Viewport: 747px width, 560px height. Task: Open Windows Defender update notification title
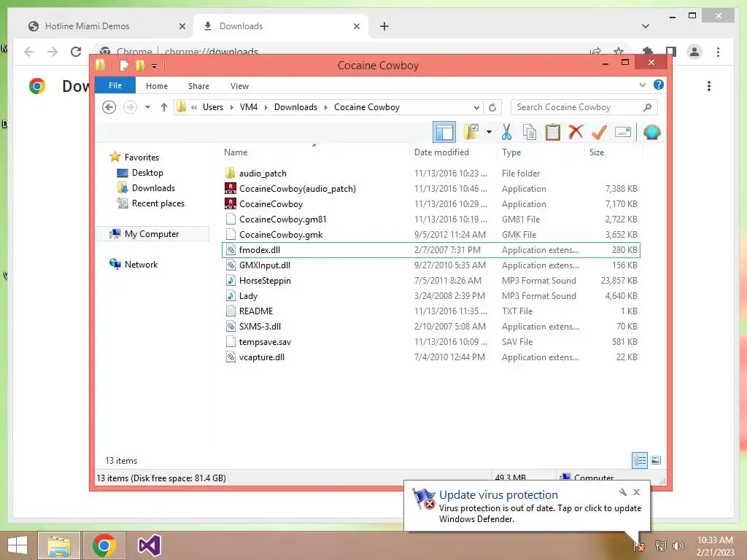498,495
